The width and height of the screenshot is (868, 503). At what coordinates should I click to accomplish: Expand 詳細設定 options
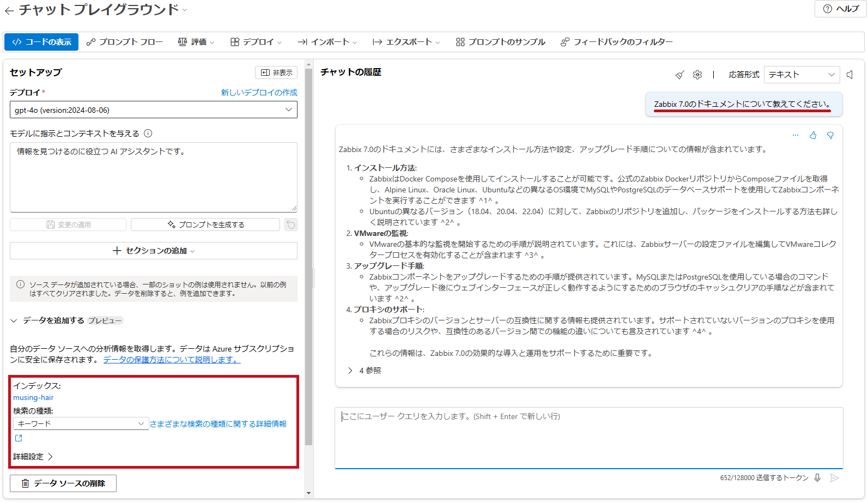click(33, 457)
